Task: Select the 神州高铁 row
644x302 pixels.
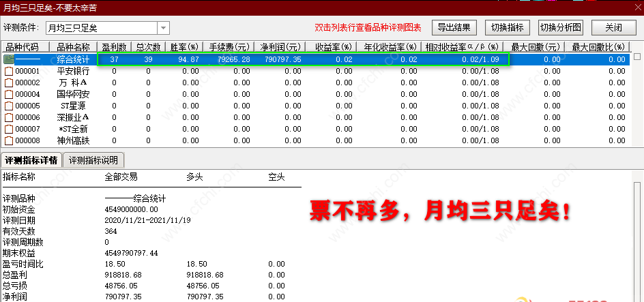Action: point(317,140)
